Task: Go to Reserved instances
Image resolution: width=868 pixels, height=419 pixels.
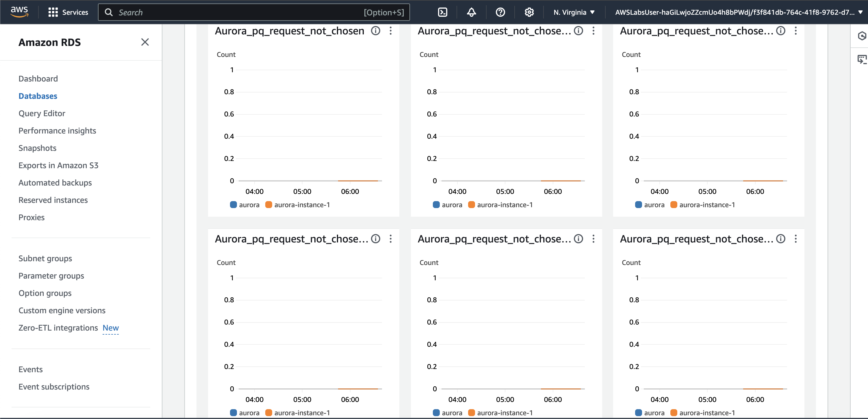Action: [x=53, y=200]
